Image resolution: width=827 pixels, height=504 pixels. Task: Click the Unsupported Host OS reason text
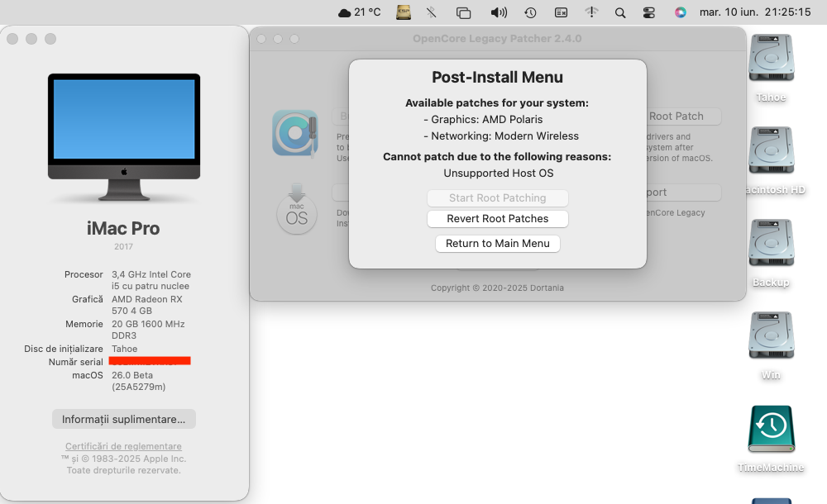(x=499, y=173)
